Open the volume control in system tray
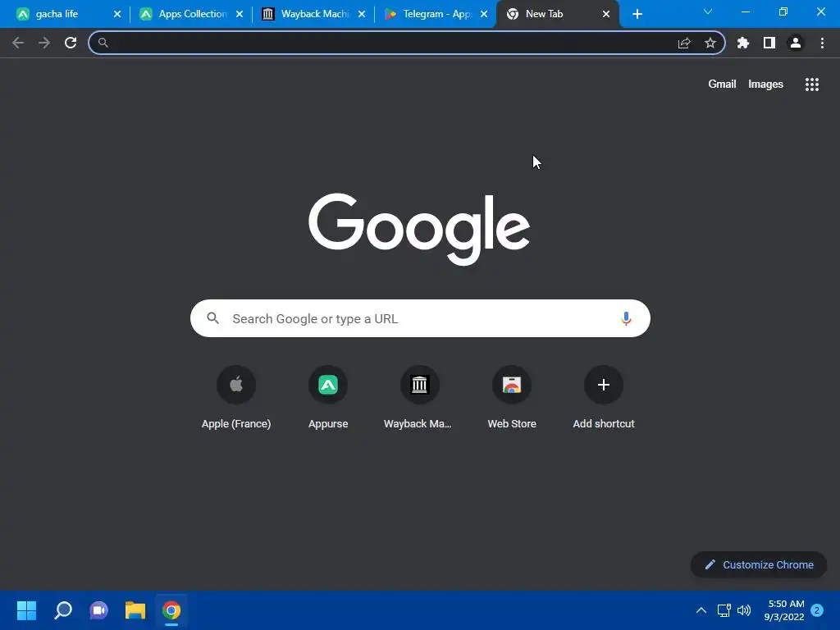This screenshot has width=840, height=630. pos(744,610)
